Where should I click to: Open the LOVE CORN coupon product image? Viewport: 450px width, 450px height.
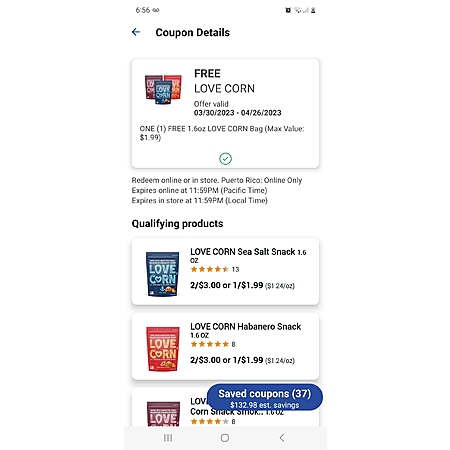pos(163,89)
